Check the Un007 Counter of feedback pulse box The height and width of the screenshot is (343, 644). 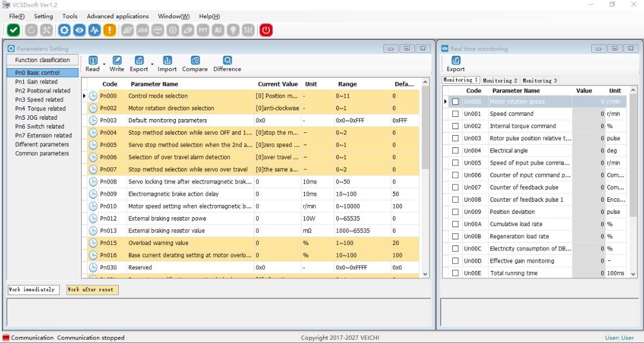[x=455, y=187]
